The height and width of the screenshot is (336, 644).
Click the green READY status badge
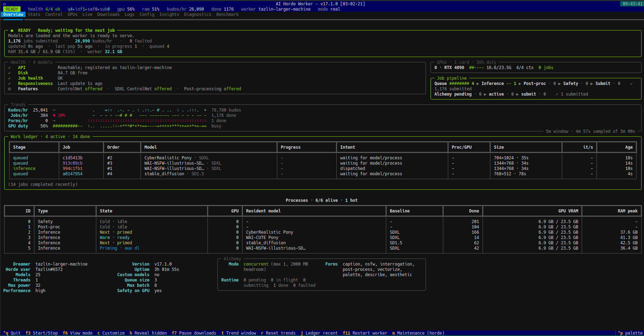pos(12,9)
